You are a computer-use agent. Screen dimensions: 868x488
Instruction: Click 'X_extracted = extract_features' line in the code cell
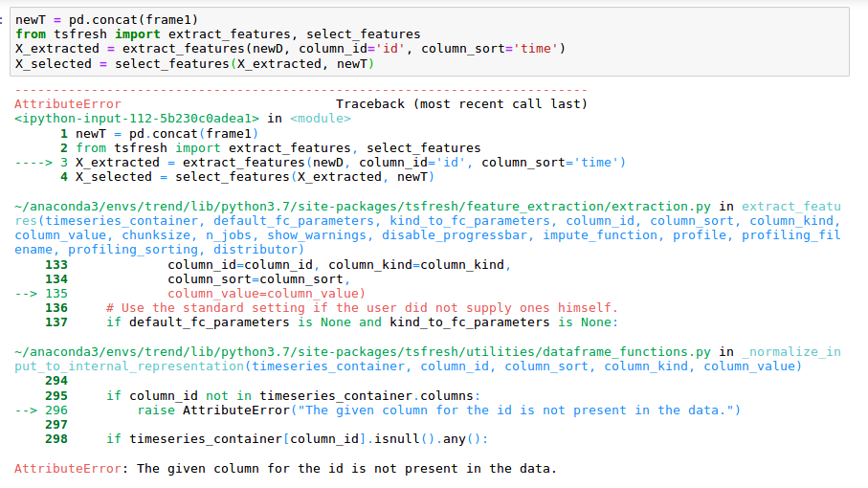(290, 49)
